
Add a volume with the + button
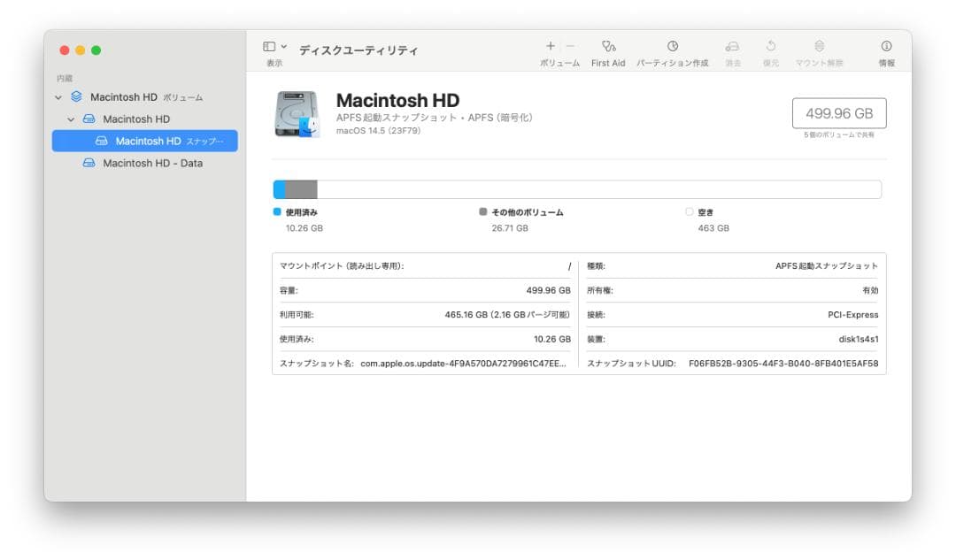coord(551,44)
